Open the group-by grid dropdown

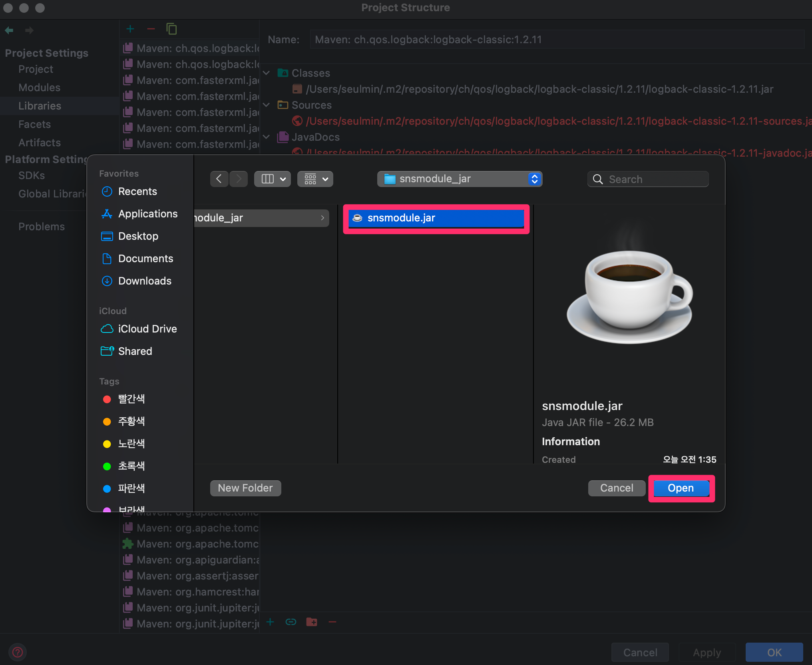point(315,179)
